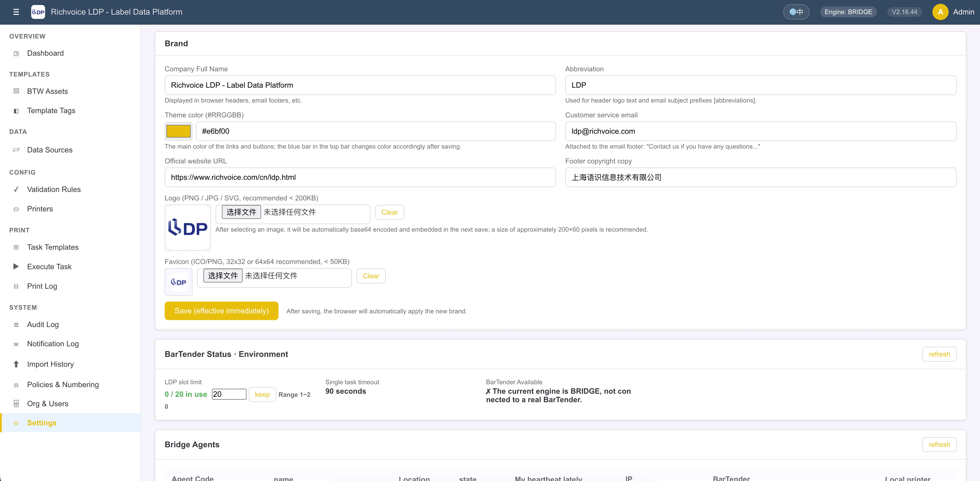The height and width of the screenshot is (481, 980).
Task: Open the Notification Log
Action: coord(70,344)
